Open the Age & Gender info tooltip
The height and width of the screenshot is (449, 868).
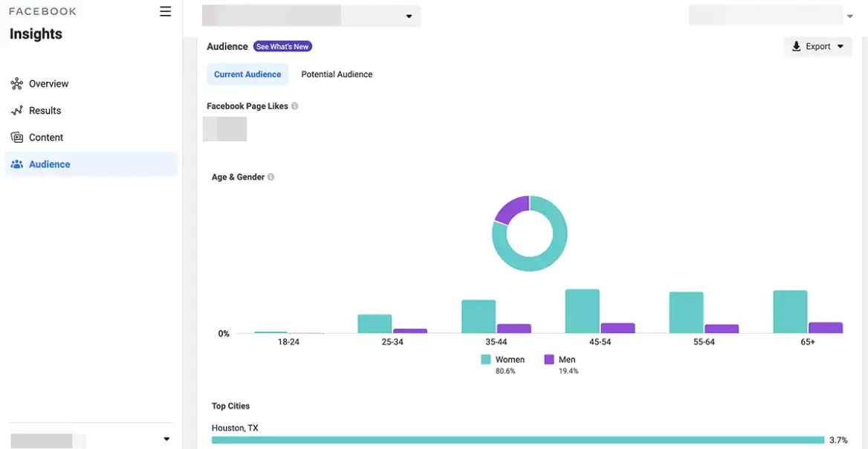[271, 177]
